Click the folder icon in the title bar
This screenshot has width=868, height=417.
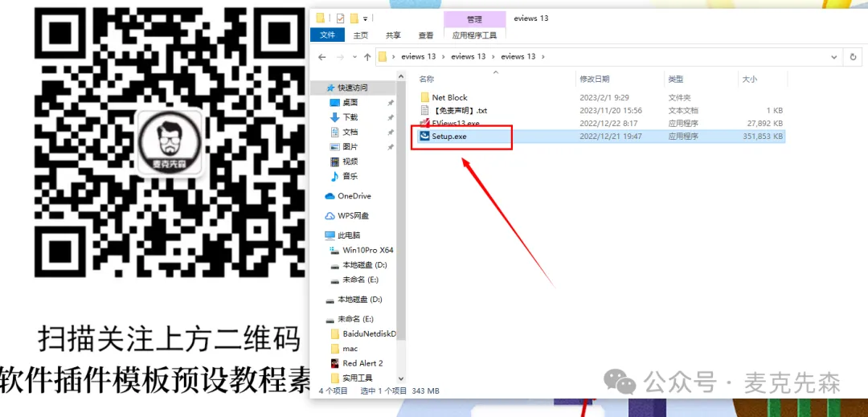click(320, 18)
